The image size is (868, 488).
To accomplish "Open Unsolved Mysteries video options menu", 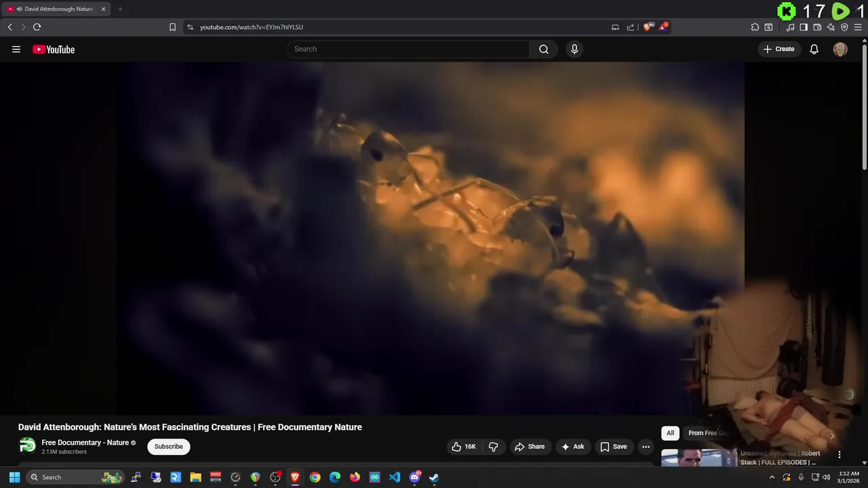I will click(x=839, y=455).
